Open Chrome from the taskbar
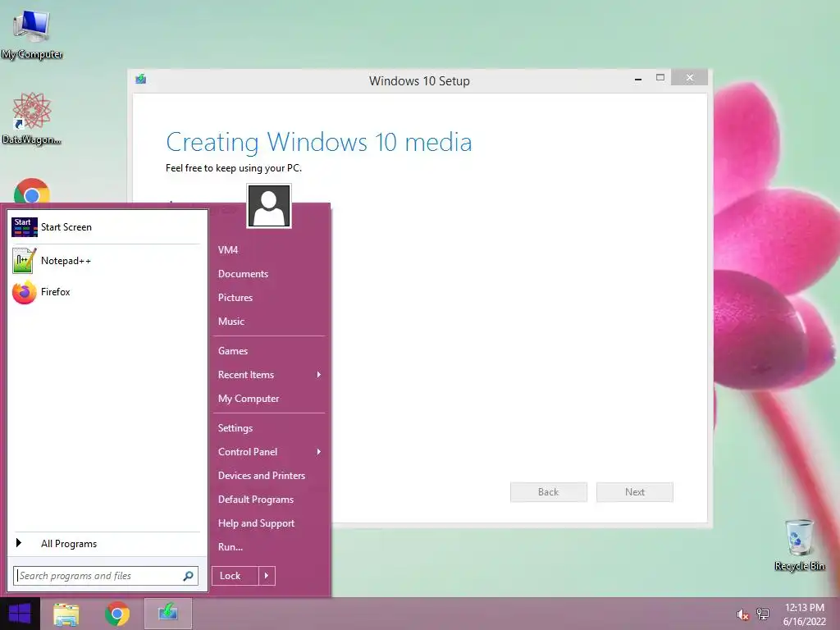The width and height of the screenshot is (840, 630). coord(117,614)
